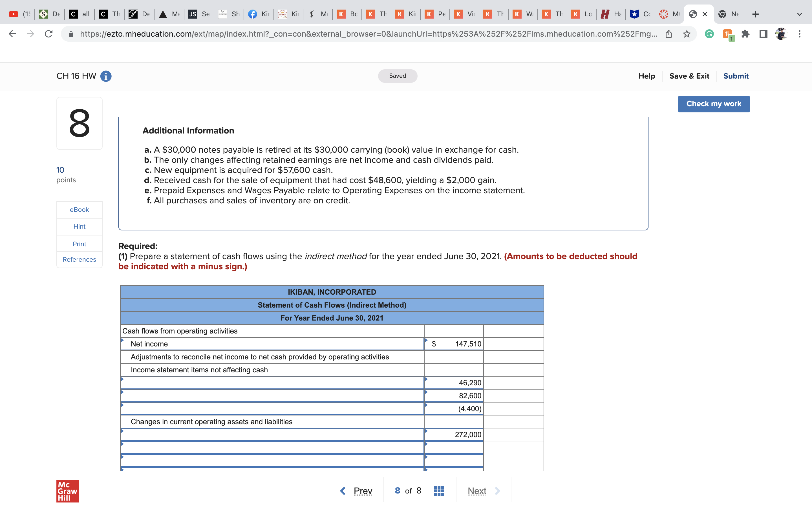Expand the tab search chevron
The image size is (812, 507).
click(x=799, y=14)
